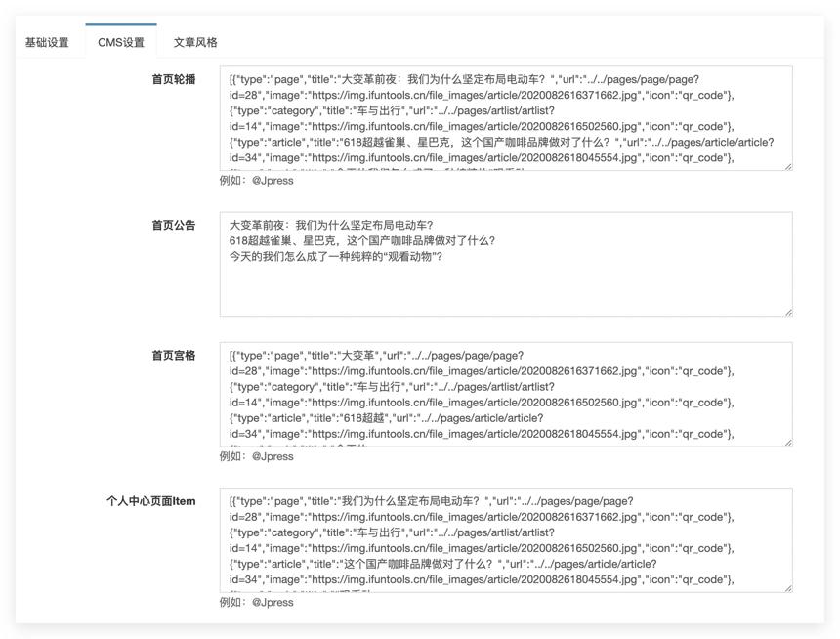Click inside the 首页轮播 textarea
The image size is (840, 639).
(x=506, y=118)
